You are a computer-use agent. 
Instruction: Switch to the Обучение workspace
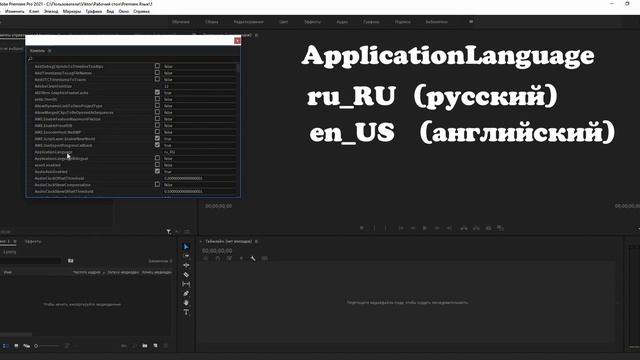(x=180, y=22)
